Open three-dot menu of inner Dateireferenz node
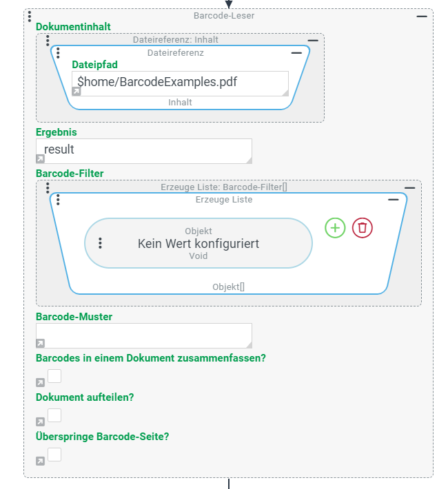This screenshot has height=489, width=448. pos(58,53)
